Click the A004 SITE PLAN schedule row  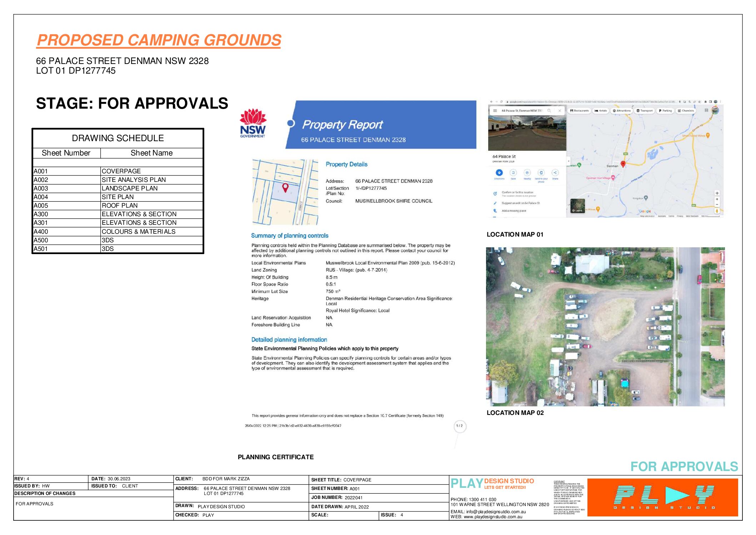point(118,197)
